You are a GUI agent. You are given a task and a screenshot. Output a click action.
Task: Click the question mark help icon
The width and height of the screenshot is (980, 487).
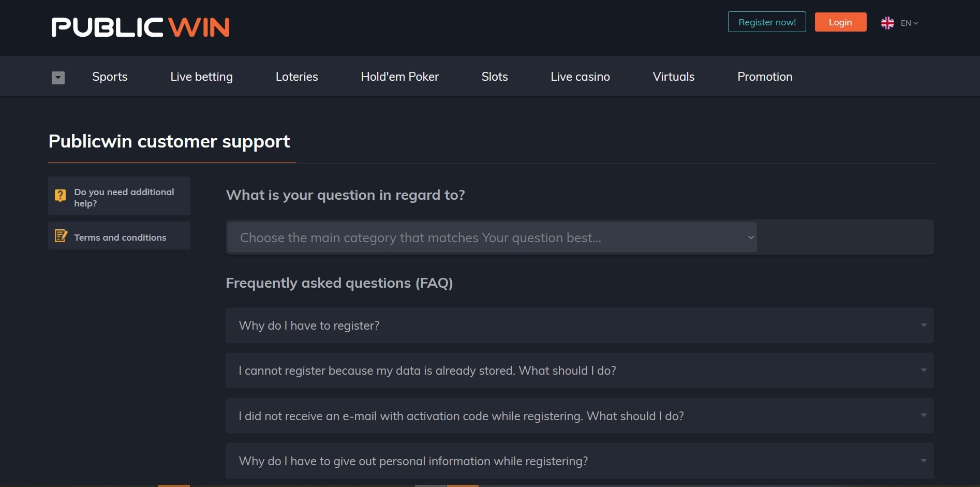pyautogui.click(x=61, y=196)
